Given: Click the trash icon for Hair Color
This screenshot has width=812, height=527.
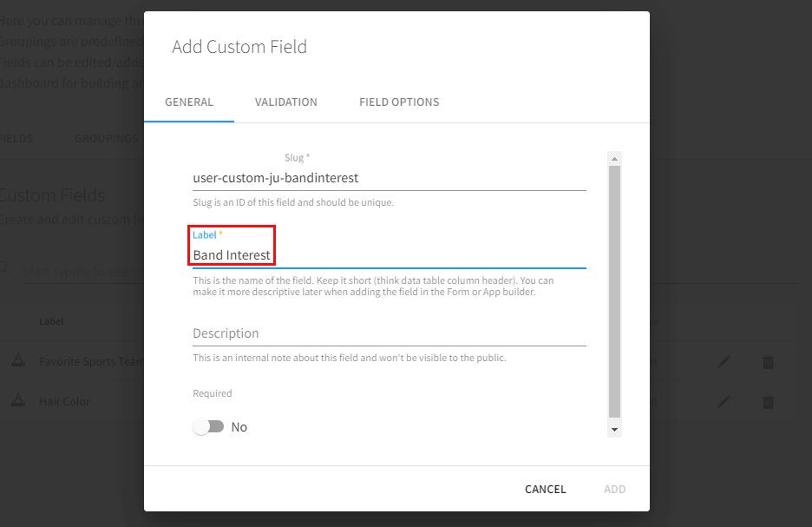Looking at the screenshot, I should click(x=768, y=402).
